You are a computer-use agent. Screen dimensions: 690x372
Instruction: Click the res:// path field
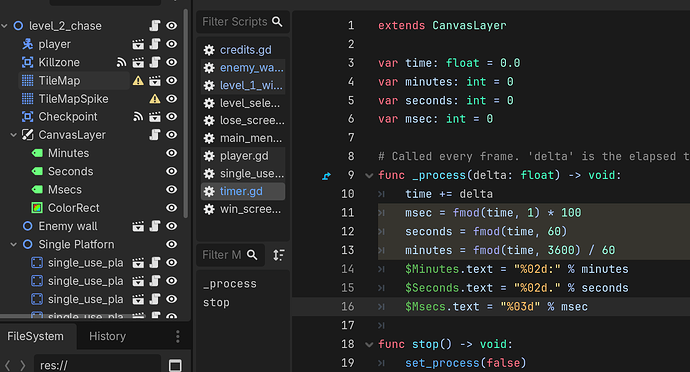tap(97, 365)
